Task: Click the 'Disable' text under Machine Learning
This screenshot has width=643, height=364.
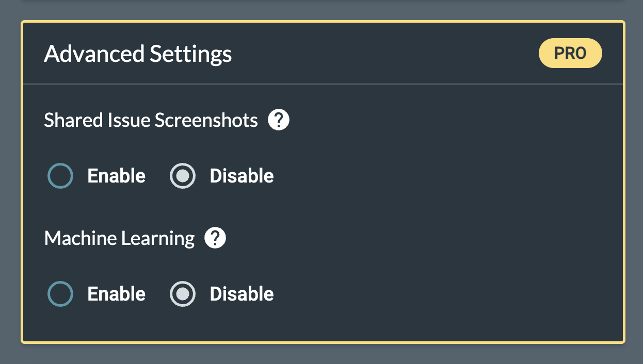Action: point(242,294)
